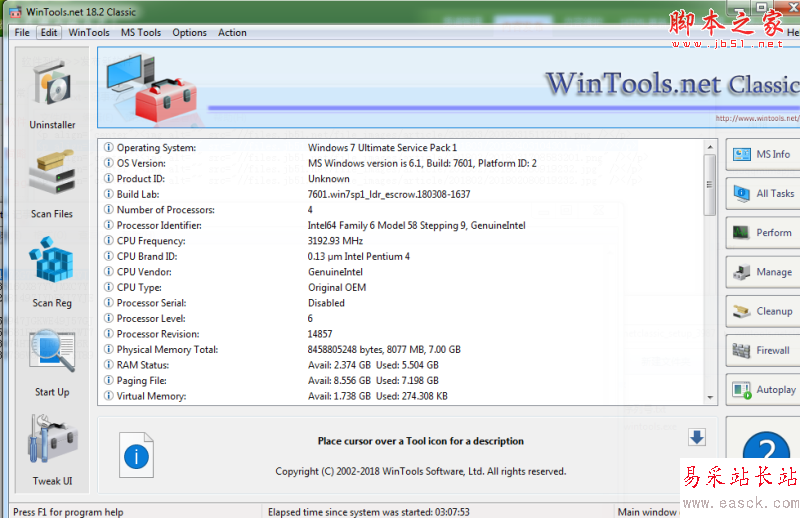Click the system info list scroll down arrow
Viewport: 800px width, 518px height.
point(710,398)
